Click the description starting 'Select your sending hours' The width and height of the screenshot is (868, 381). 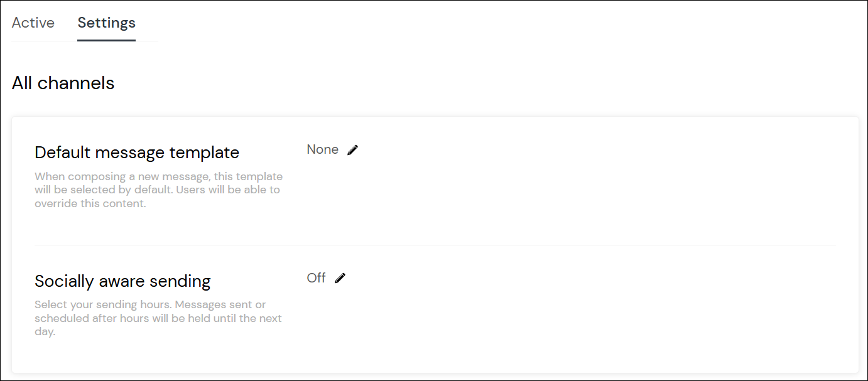click(158, 318)
